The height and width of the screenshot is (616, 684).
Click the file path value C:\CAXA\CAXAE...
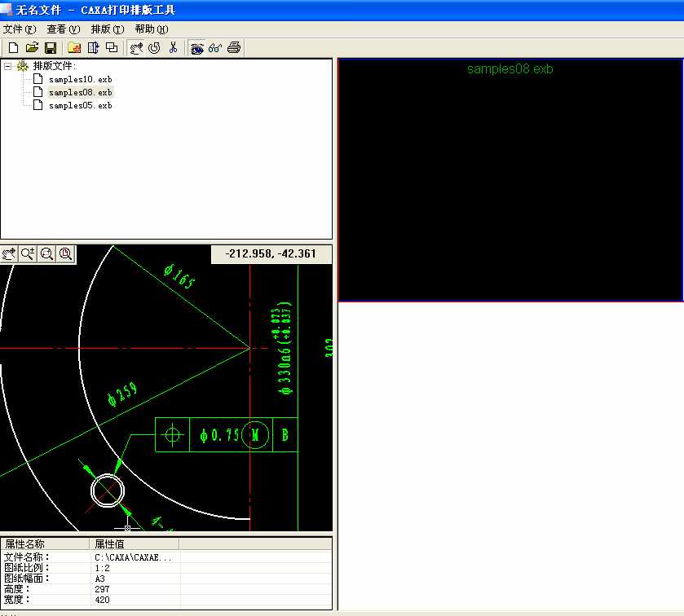pyautogui.click(x=133, y=557)
